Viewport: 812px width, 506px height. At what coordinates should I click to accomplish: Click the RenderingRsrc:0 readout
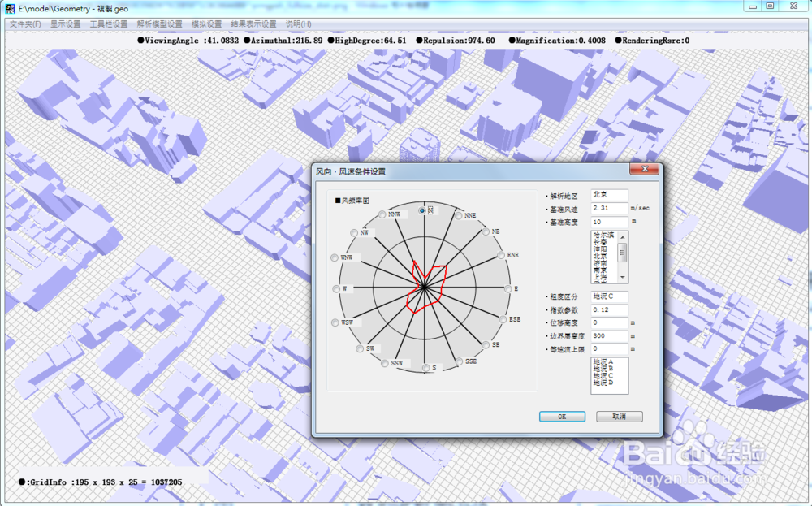652,41
